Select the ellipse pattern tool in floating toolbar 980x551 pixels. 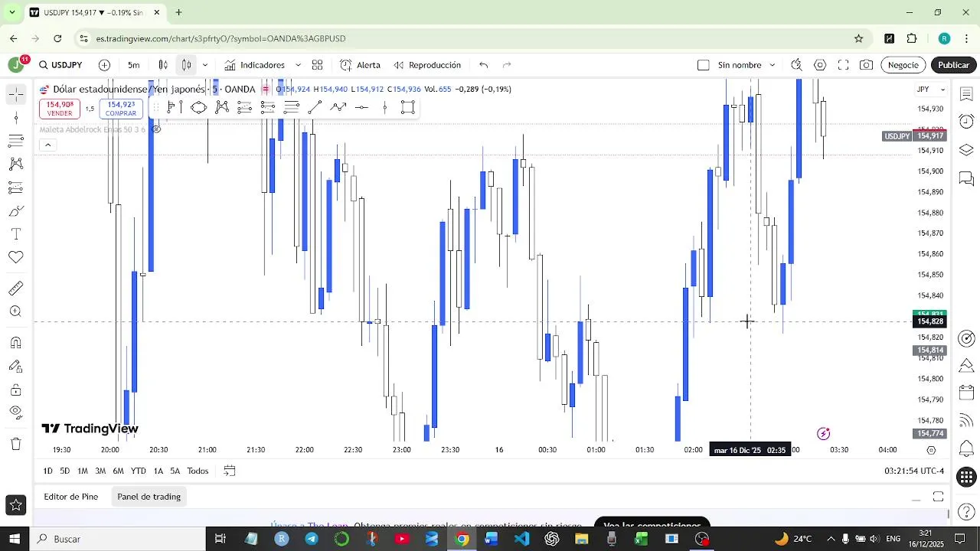[198, 107]
